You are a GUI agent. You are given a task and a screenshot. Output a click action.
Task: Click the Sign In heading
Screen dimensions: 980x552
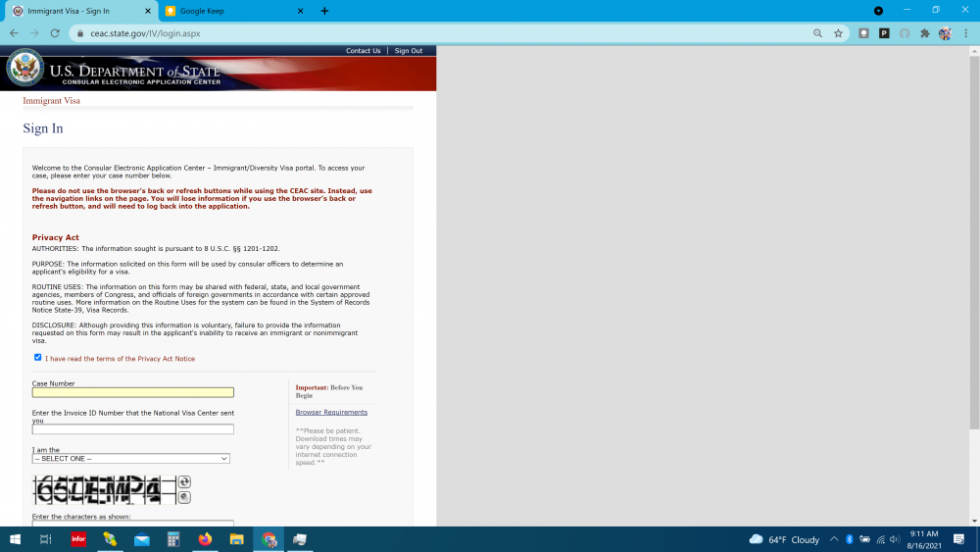point(43,128)
